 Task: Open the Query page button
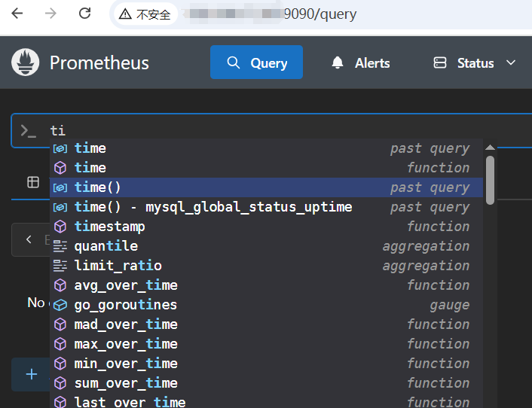click(256, 62)
